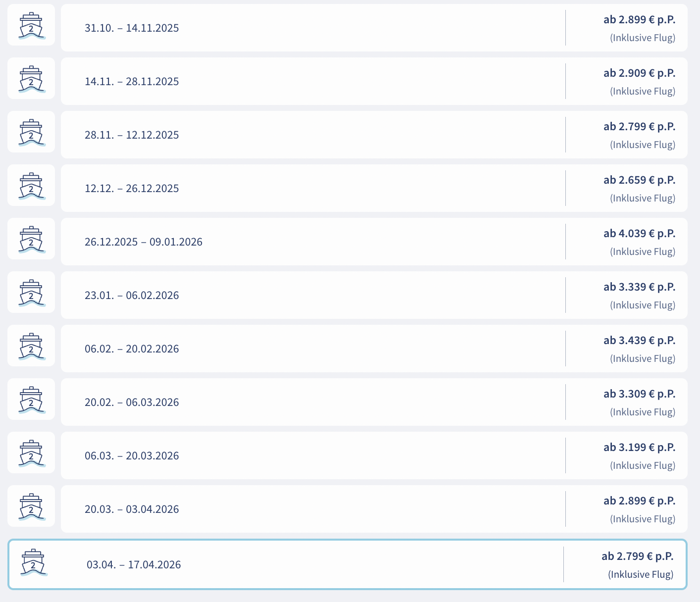Click ship icon beside 20.02. – 06.03.2026
This screenshot has height=602, width=700.
pos(31,400)
